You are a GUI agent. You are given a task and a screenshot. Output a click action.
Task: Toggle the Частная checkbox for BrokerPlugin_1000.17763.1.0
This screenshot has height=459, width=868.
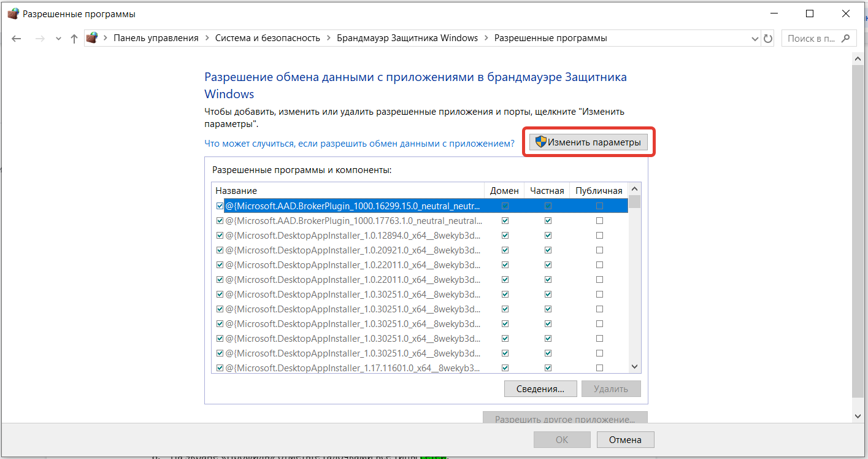(x=548, y=221)
